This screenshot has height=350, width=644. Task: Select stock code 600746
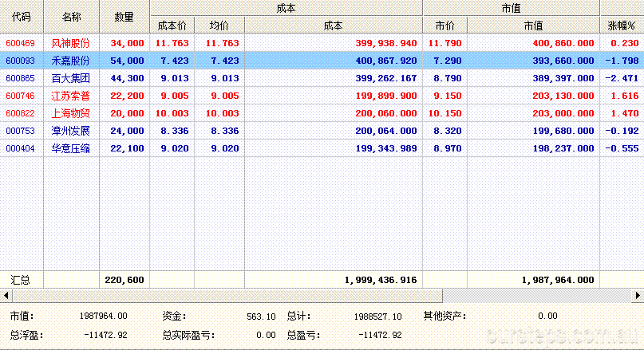coord(20,96)
